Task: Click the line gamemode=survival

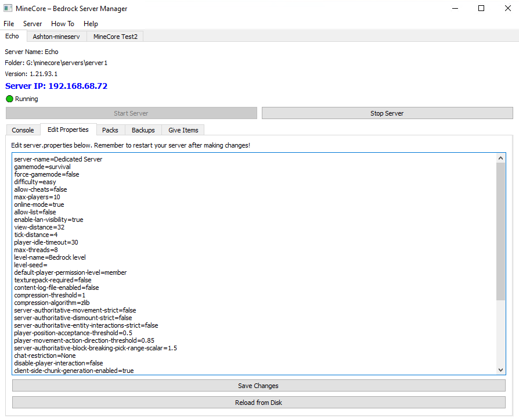Action: (x=42, y=167)
